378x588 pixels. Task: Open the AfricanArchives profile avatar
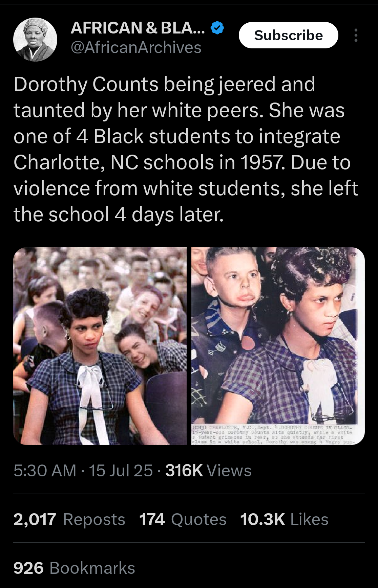click(x=35, y=40)
